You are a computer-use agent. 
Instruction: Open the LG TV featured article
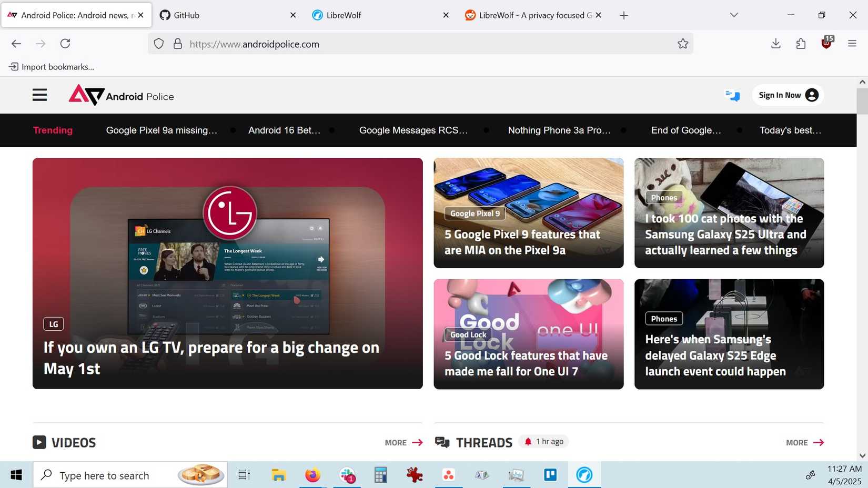[211, 358]
